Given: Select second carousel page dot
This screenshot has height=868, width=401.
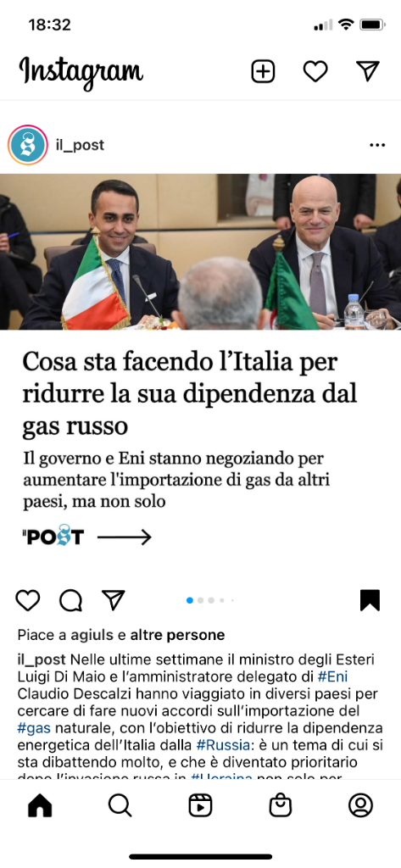Looking at the screenshot, I should [x=200, y=600].
